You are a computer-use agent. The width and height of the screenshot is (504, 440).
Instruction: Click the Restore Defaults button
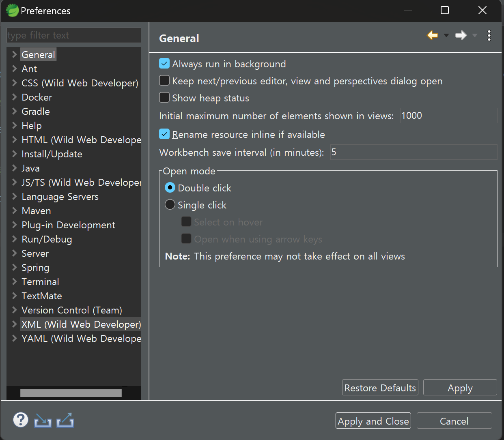click(x=380, y=387)
